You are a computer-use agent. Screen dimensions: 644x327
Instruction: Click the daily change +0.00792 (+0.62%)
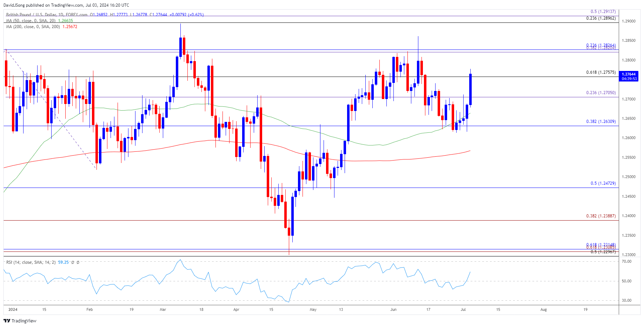point(186,15)
